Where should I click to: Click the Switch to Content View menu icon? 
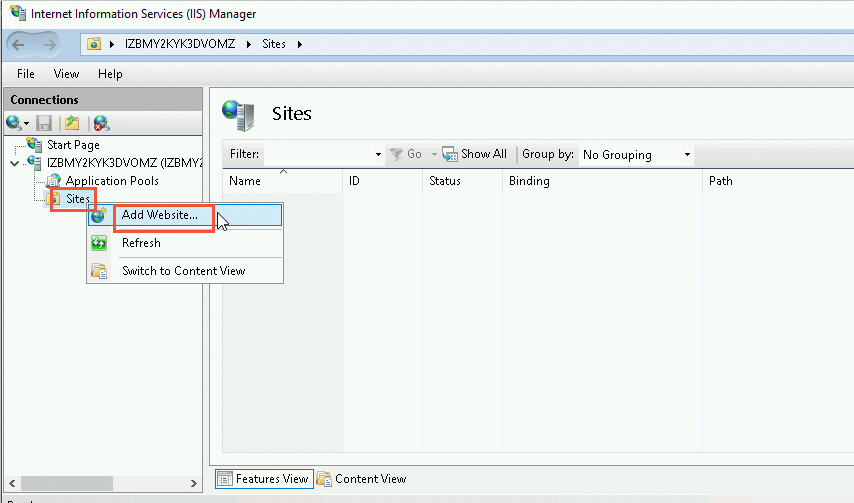click(99, 271)
